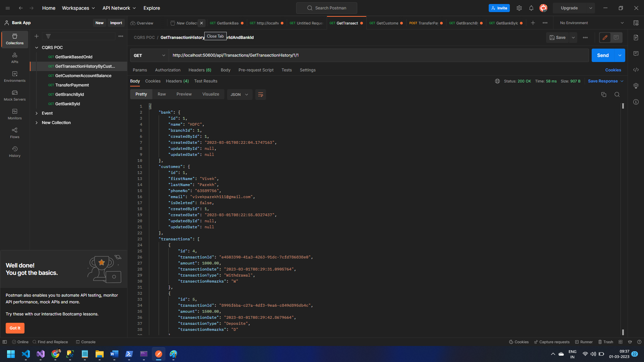Open the Flows sidebar panel
The height and width of the screenshot is (362, 644).
14,133
